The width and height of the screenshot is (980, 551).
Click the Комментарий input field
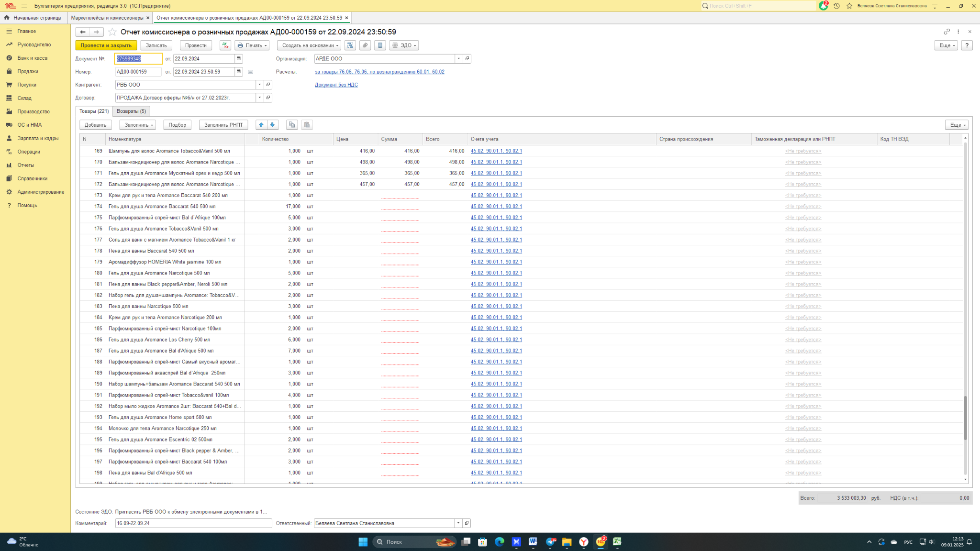click(193, 523)
